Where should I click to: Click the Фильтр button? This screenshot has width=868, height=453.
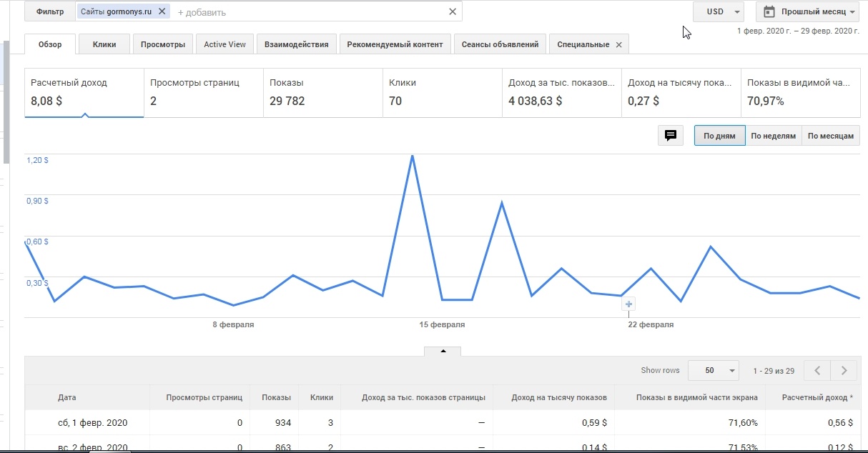coord(49,11)
